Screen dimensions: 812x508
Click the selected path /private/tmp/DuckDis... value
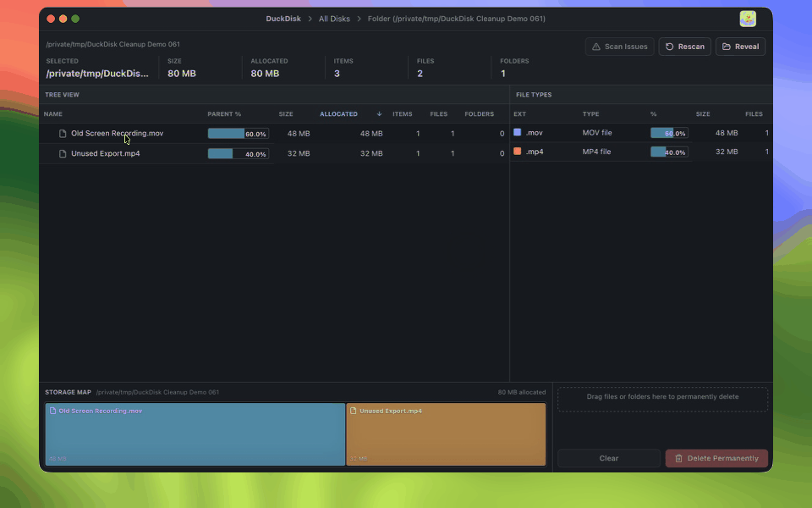tap(97, 74)
